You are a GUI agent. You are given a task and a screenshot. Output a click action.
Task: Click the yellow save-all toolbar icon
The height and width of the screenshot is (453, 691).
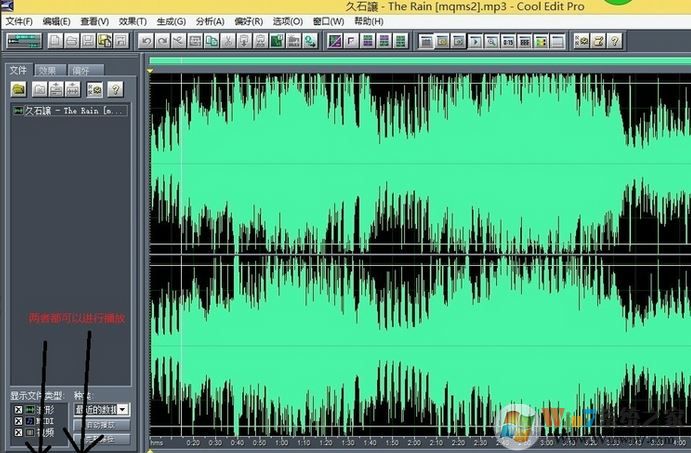pos(104,41)
